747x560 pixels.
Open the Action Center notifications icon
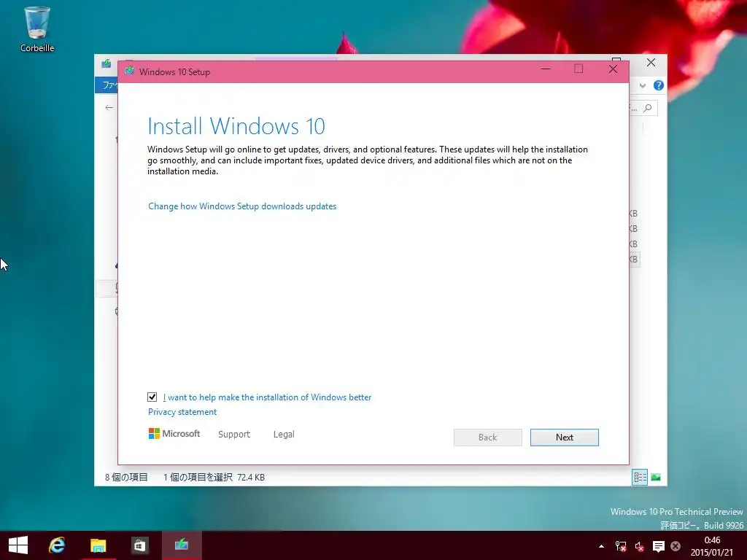[659, 546]
